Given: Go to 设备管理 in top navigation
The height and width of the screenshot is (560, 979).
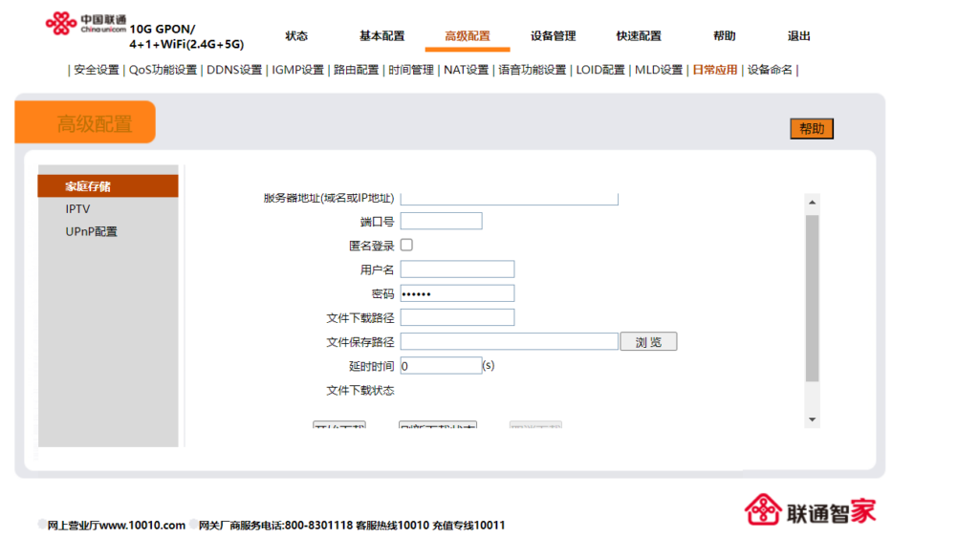Looking at the screenshot, I should (553, 36).
